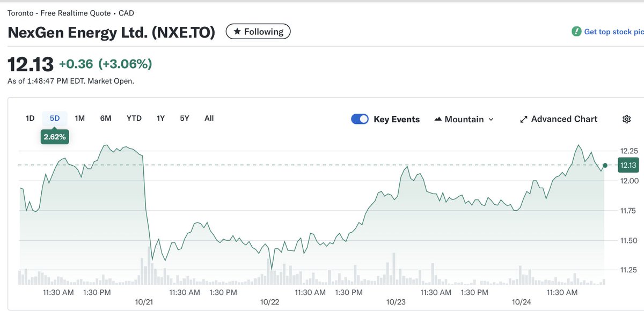Select the 5Y range tab
The width and height of the screenshot is (644, 311).
[185, 118]
